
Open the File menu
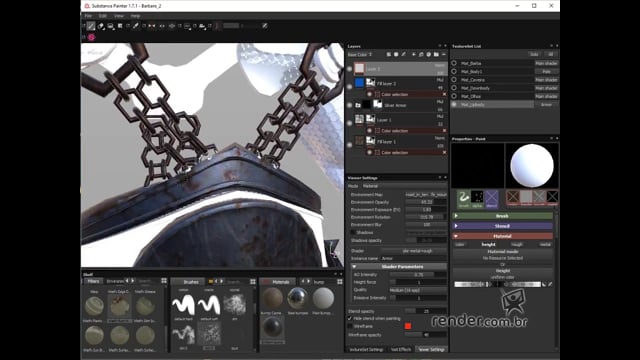point(88,16)
